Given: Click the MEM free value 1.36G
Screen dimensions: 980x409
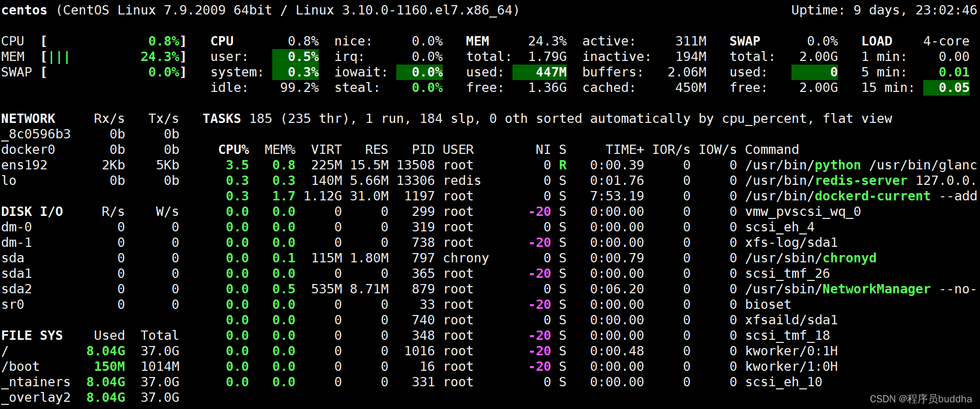Looking at the screenshot, I should pos(547,88).
